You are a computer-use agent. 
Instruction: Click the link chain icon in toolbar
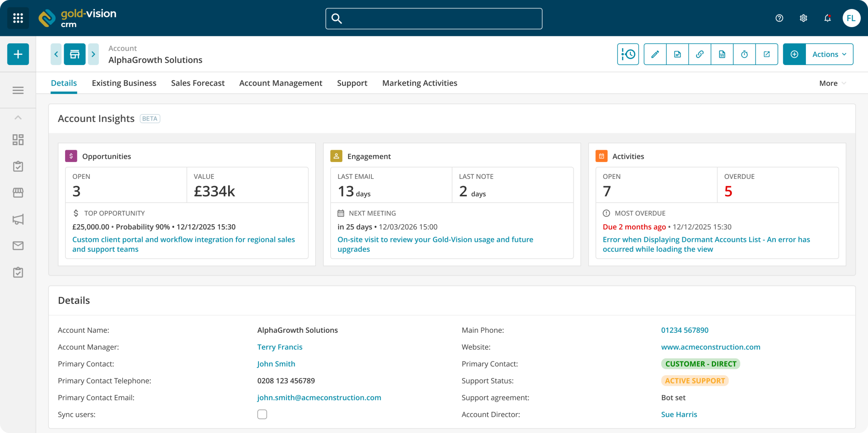pyautogui.click(x=699, y=54)
